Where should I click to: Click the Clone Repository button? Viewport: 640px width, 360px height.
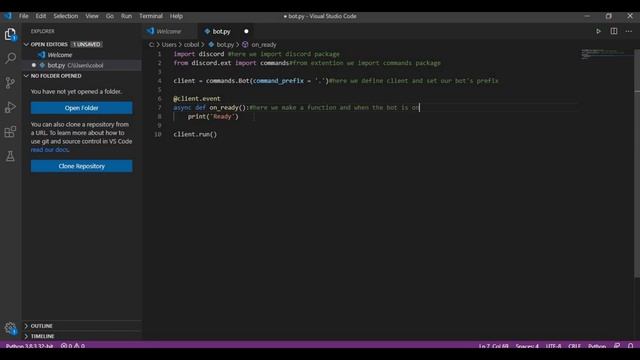pos(82,166)
